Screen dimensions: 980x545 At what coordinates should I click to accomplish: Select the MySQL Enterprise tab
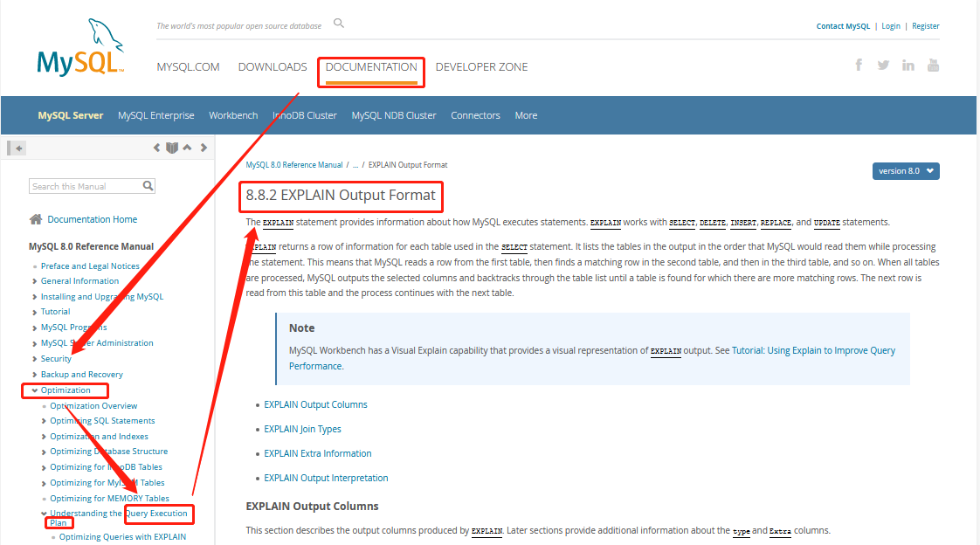(x=156, y=115)
